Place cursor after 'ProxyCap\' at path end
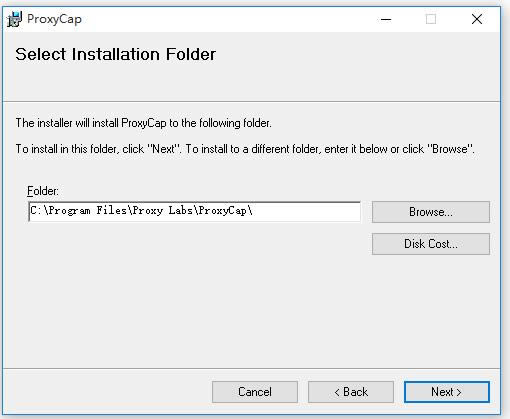Image resolution: width=510 pixels, height=419 pixels. pyautogui.click(x=254, y=211)
